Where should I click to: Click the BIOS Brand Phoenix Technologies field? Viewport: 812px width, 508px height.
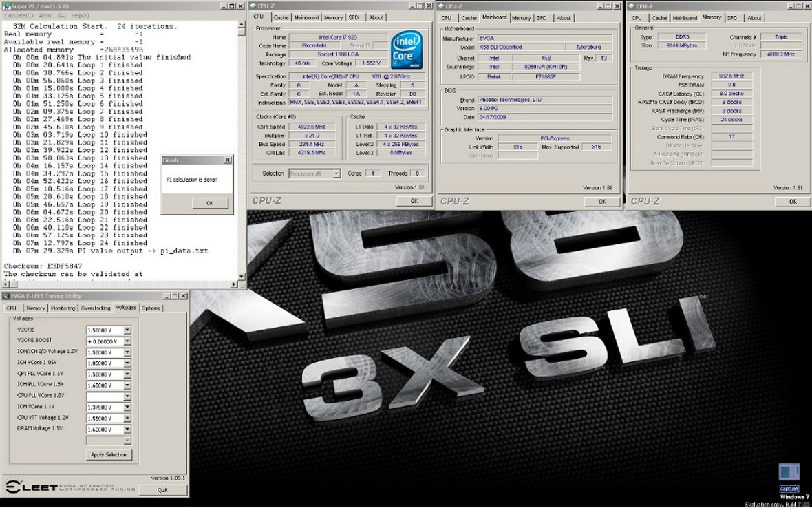pyautogui.click(x=544, y=100)
